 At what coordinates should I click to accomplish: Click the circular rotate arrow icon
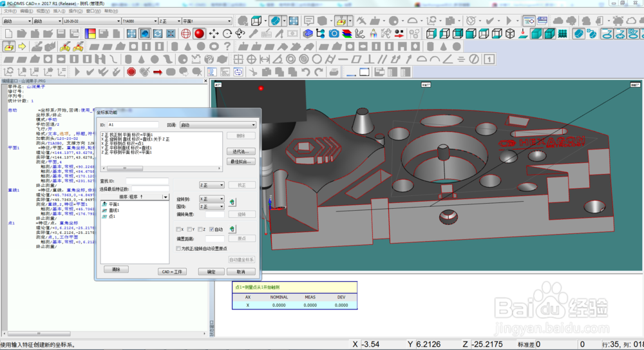point(227,34)
